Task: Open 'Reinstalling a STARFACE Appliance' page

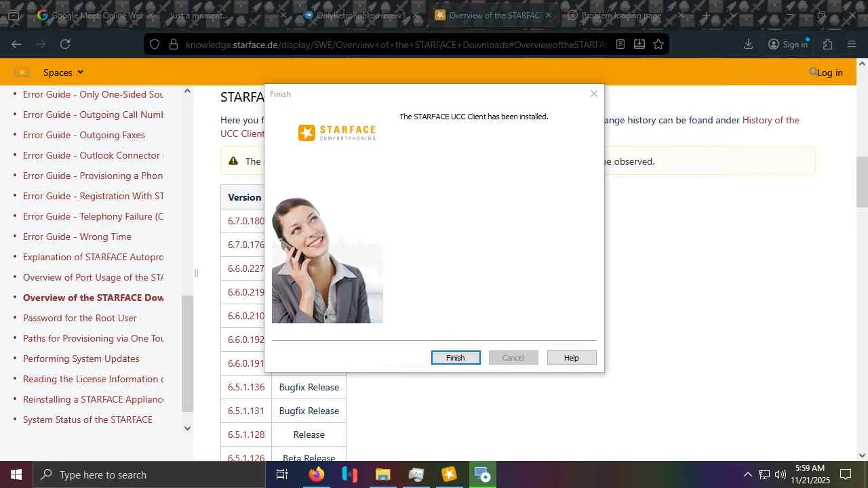Action: [93, 399]
